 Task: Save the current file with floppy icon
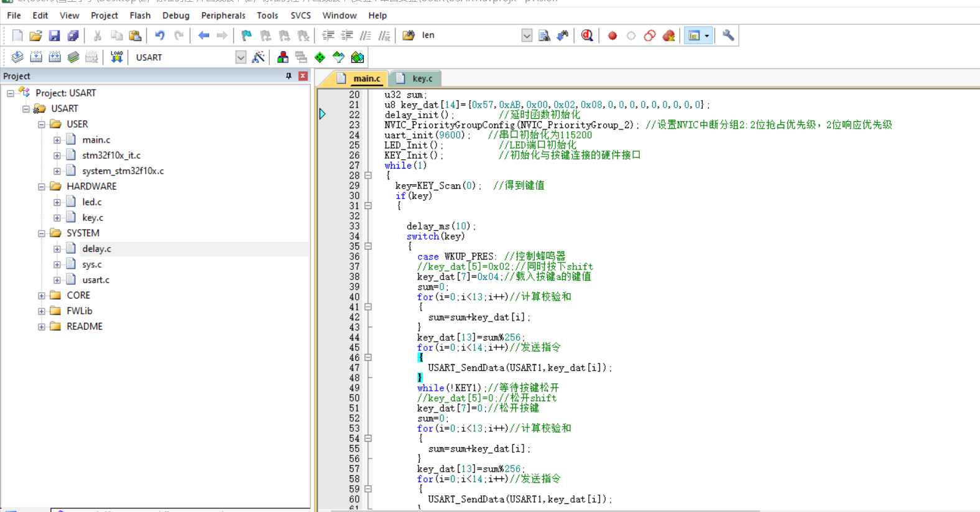point(54,35)
